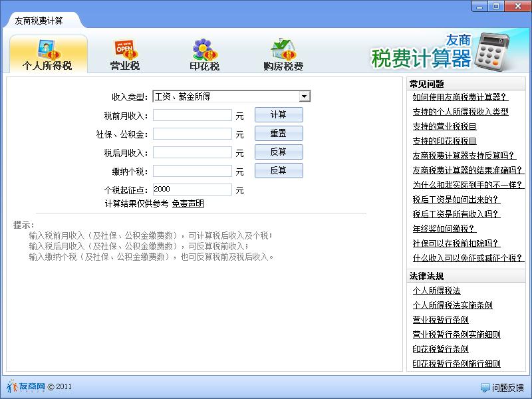
Task: Click the 问题反馈 speech bubble icon
Action: (485, 386)
